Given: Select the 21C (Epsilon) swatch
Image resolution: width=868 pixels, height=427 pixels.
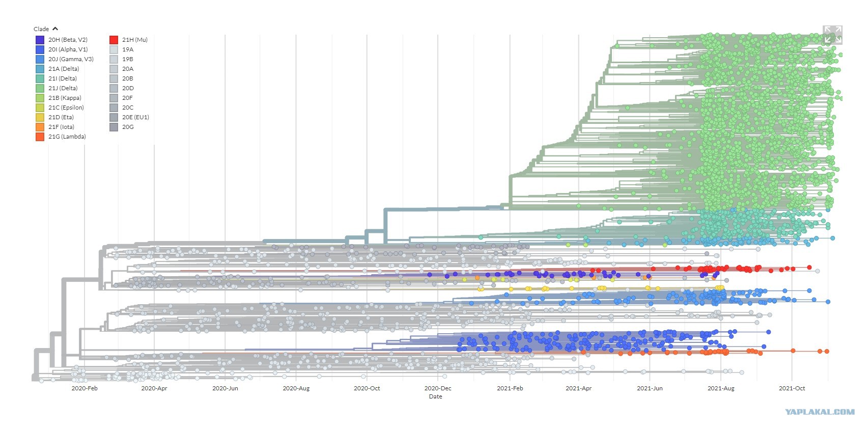Looking at the screenshot, I should (x=40, y=108).
